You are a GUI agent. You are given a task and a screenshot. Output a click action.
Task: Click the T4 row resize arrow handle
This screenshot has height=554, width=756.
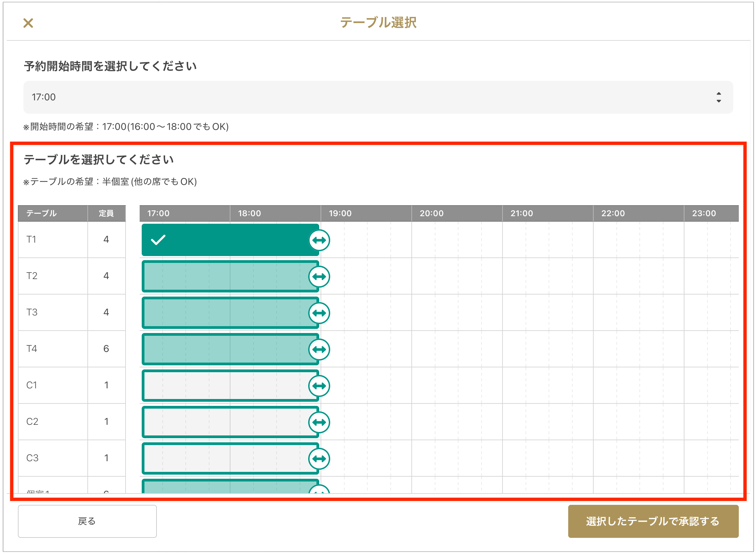coord(319,349)
